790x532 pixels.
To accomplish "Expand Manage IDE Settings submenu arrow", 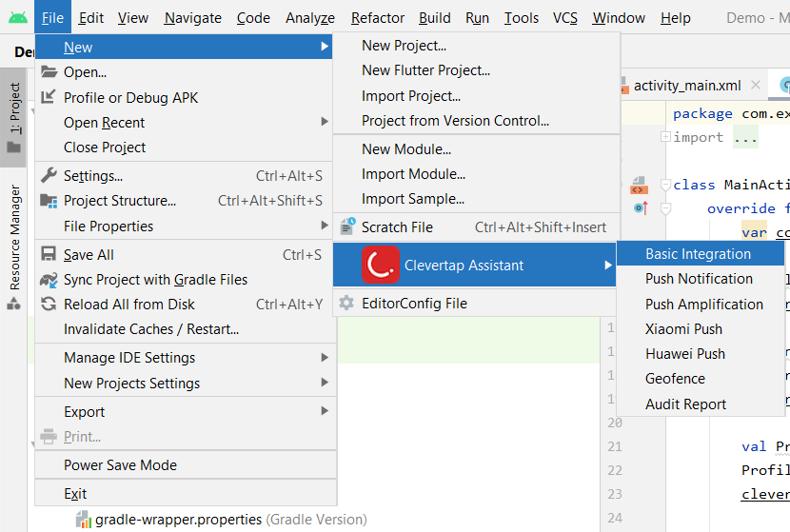I will tap(325, 357).
